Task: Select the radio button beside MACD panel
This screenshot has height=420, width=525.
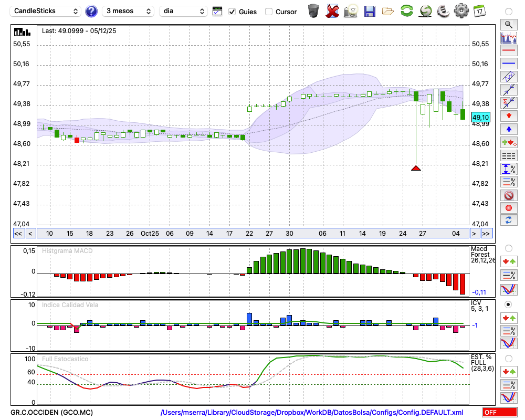Action: [508, 248]
